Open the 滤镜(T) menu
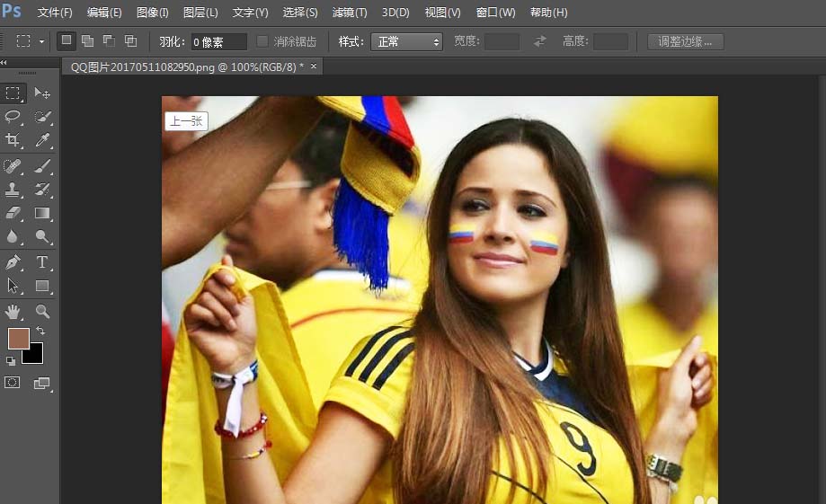Viewport: 826px width, 504px height. tap(350, 12)
